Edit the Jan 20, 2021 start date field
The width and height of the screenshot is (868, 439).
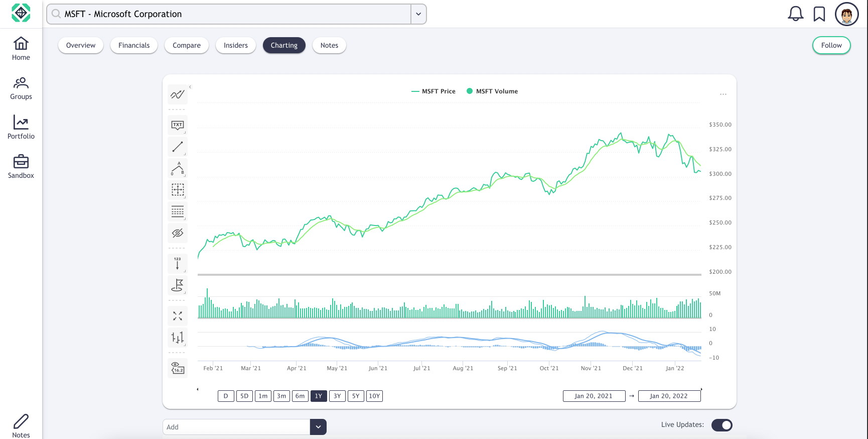(x=594, y=396)
